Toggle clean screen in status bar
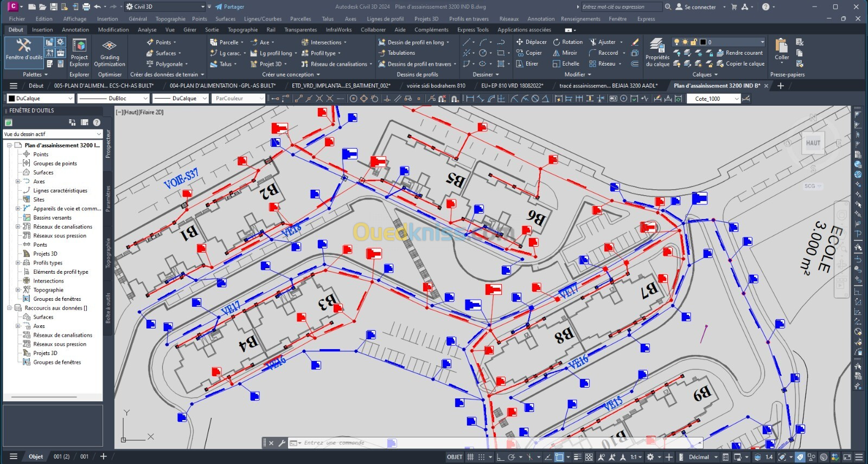The image size is (868, 464). pyautogui.click(x=848, y=457)
